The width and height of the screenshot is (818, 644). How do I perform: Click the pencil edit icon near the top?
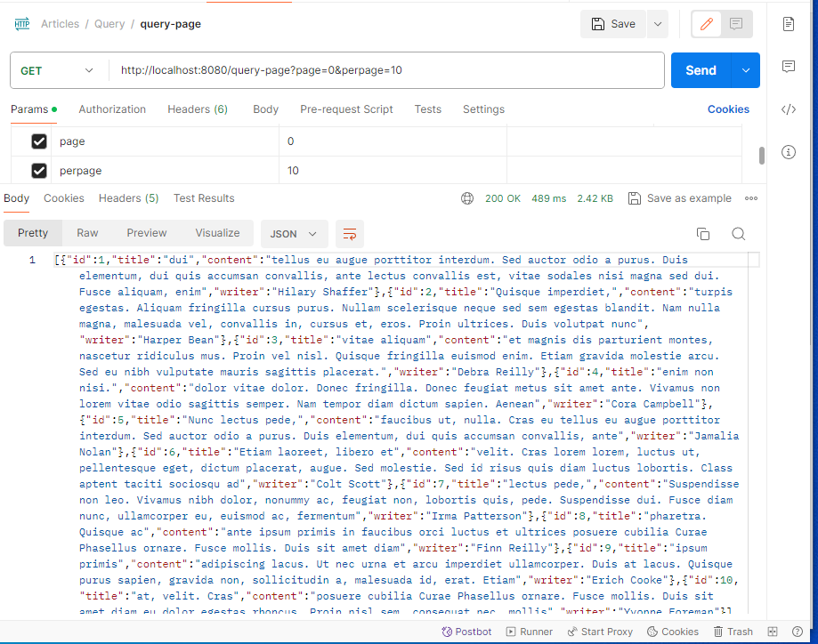point(706,23)
